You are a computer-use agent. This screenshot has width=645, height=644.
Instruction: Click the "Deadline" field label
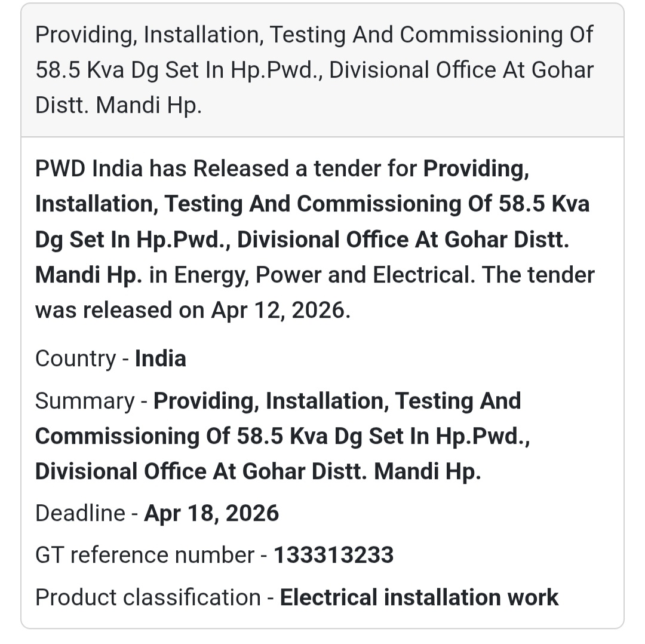(x=79, y=513)
